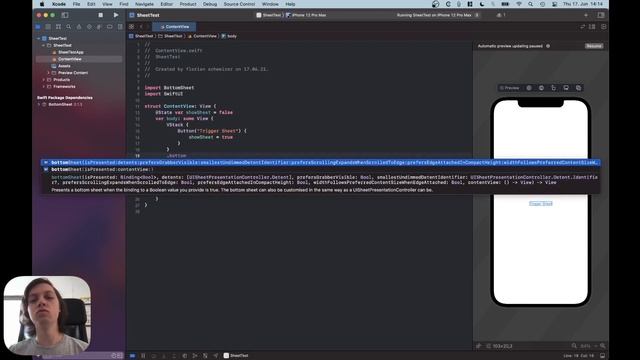Open Assets catalog in navigator
640x360 pixels.
(x=64, y=66)
